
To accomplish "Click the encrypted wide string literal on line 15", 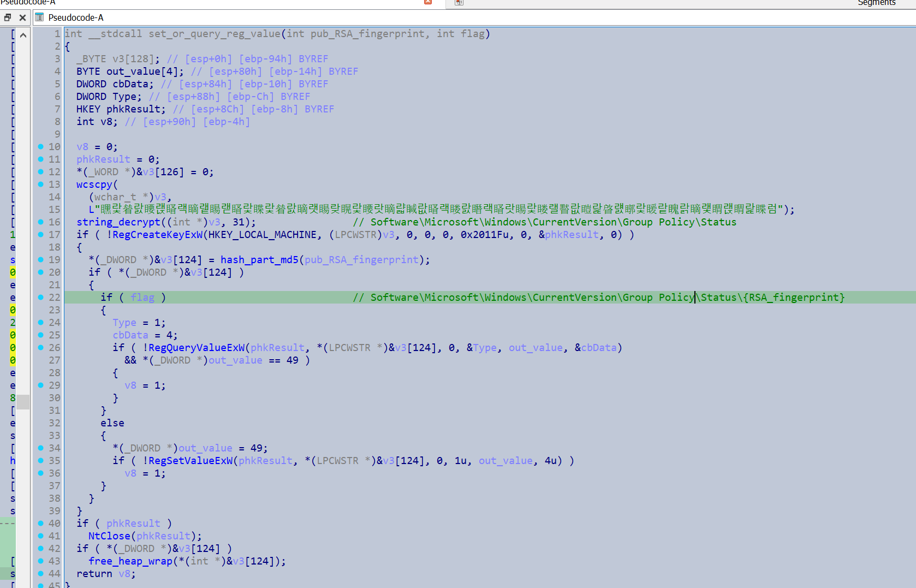I will pos(438,210).
